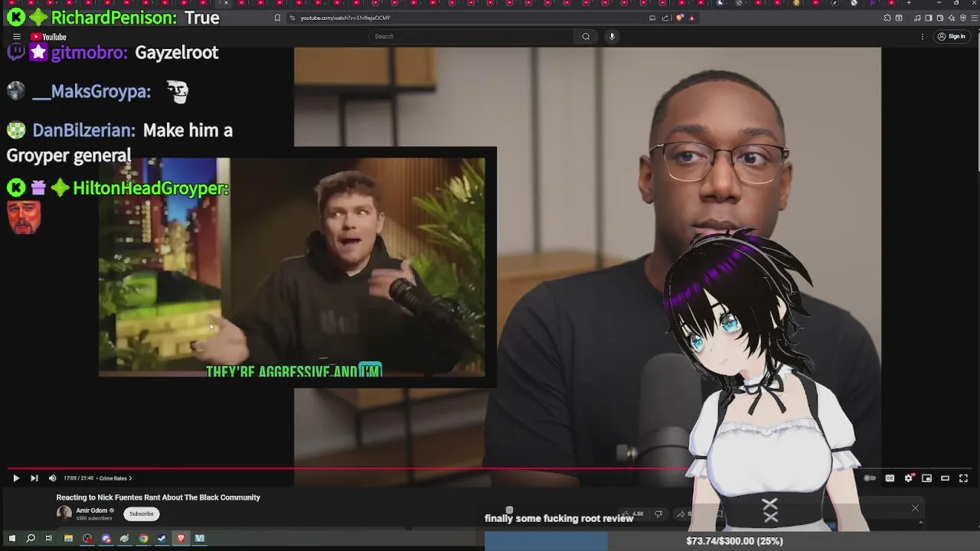Open video settings gear
This screenshot has height=551, width=980.
tap(909, 478)
